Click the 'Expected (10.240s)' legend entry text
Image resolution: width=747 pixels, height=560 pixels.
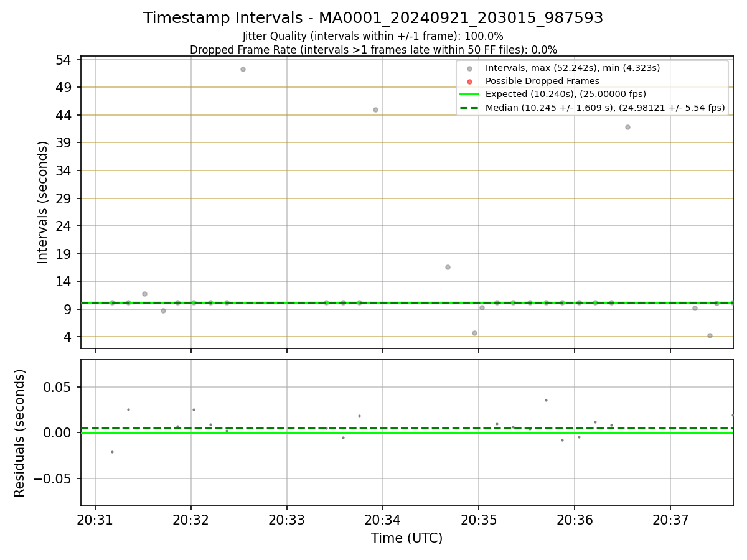pos(566,95)
